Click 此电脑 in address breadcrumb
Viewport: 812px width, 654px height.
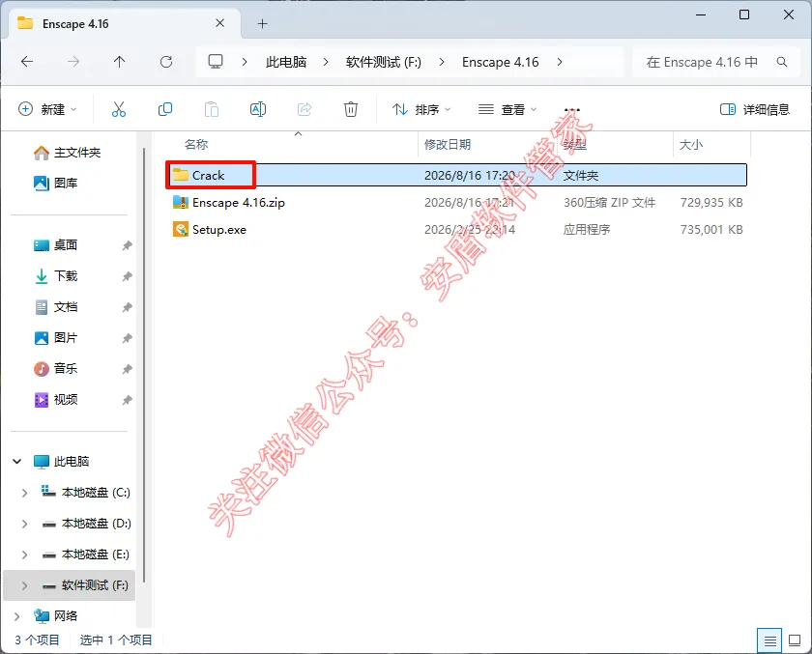(x=286, y=62)
